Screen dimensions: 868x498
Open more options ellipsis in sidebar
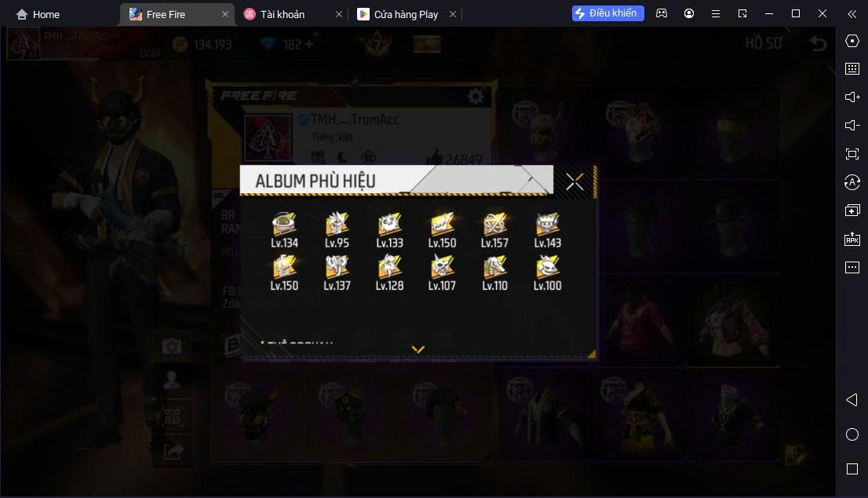(x=852, y=268)
